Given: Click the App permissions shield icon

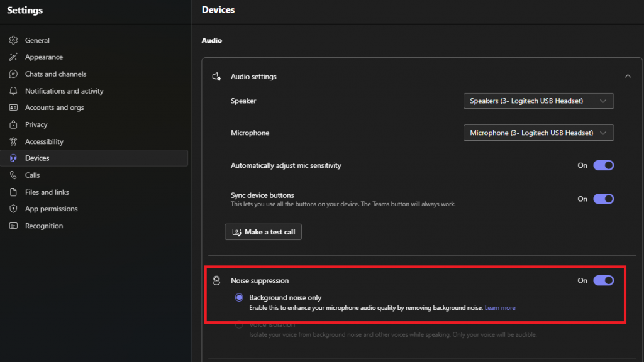Looking at the screenshot, I should (x=13, y=209).
